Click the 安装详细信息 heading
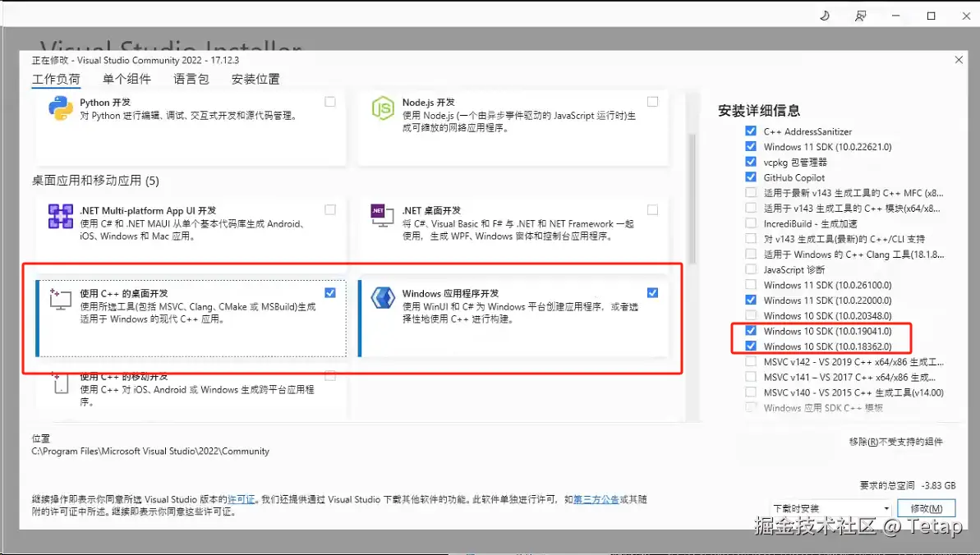The width and height of the screenshot is (980, 555). (x=759, y=111)
